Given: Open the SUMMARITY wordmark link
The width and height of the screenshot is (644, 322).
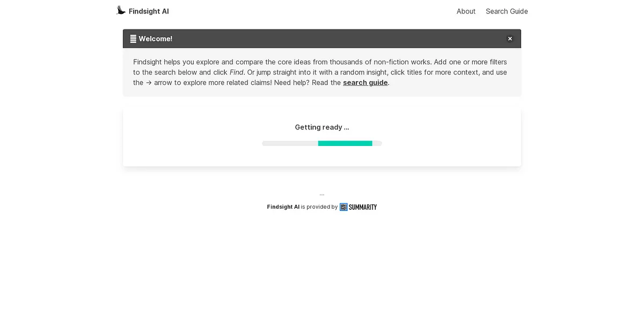Looking at the screenshot, I should coord(363,207).
